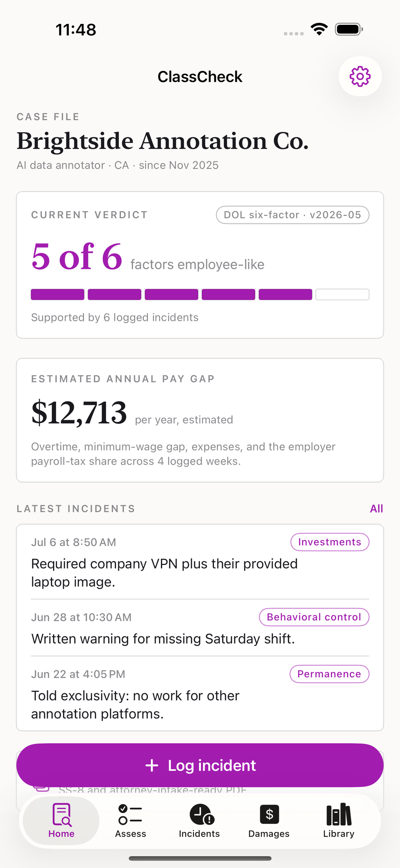The height and width of the screenshot is (868, 400).
Task: Open the Damages dollar icon
Action: pos(269,814)
